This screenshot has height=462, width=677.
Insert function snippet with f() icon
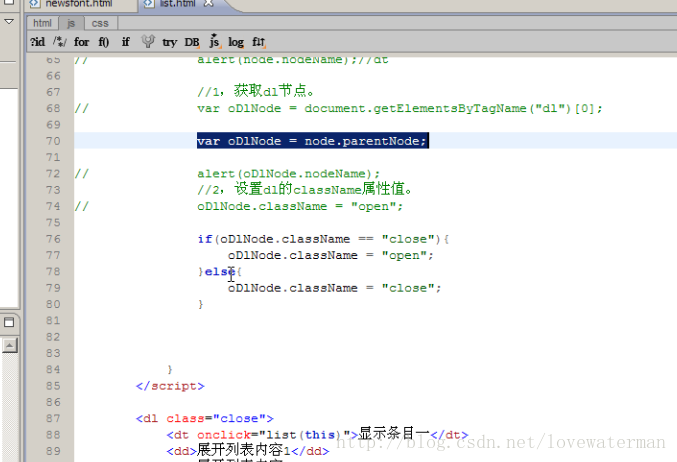click(104, 42)
